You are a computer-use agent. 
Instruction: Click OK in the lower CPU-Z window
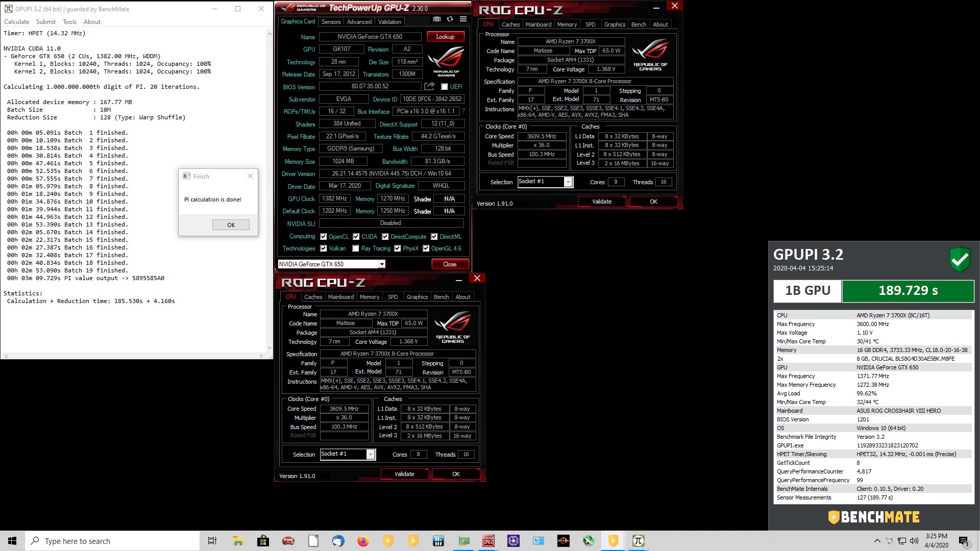[456, 474]
